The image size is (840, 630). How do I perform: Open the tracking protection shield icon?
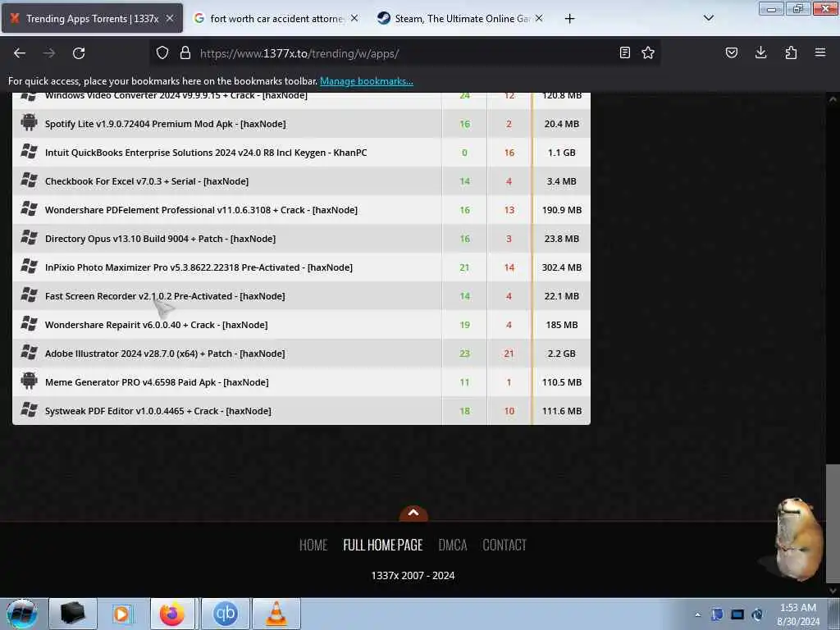click(162, 53)
